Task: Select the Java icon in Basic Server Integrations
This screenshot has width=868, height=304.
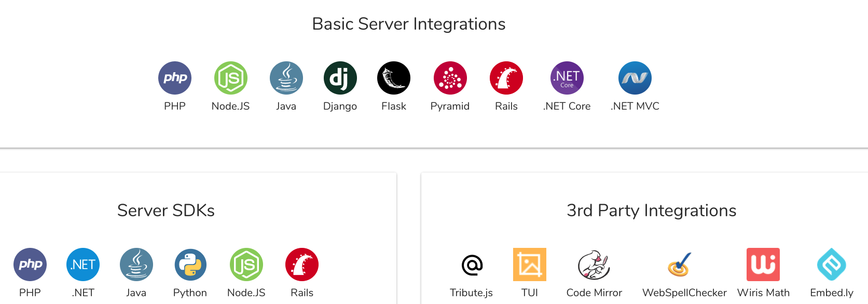Action: (286, 78)
